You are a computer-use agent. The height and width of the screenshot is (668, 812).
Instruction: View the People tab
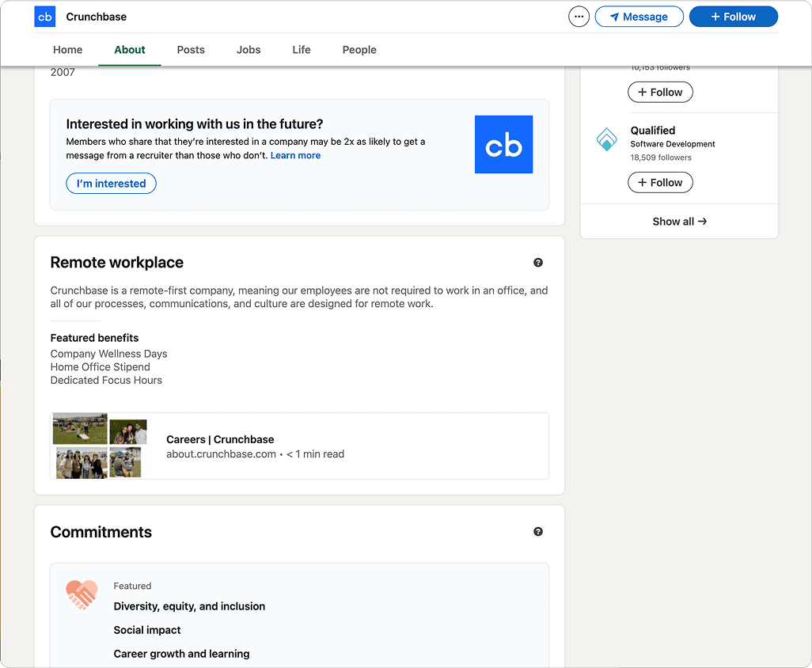click(359, 50)
